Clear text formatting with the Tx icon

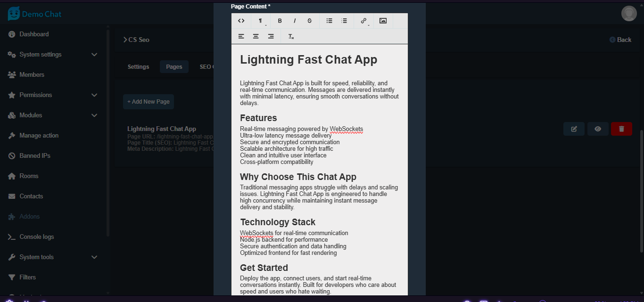click(291, 36)
